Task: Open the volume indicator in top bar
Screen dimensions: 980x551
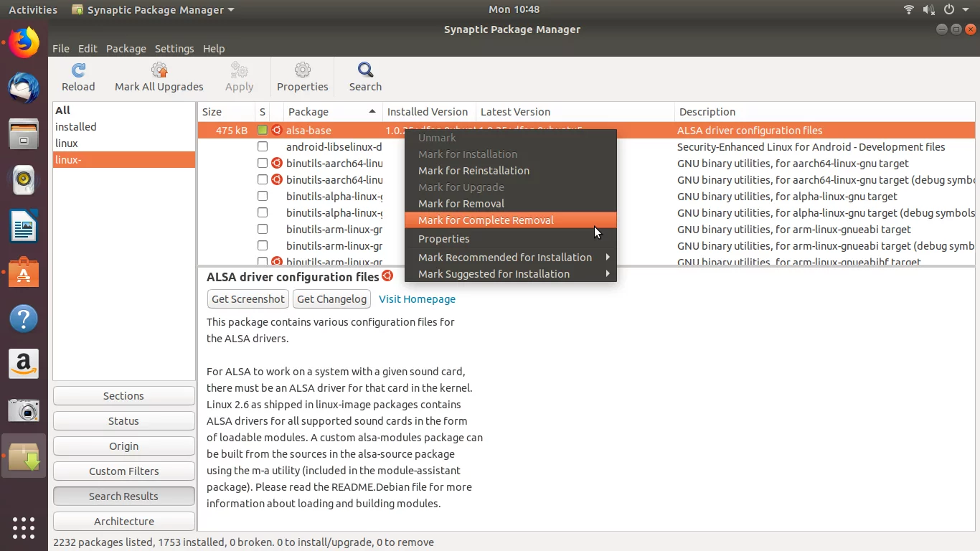Action: [930, 9]
